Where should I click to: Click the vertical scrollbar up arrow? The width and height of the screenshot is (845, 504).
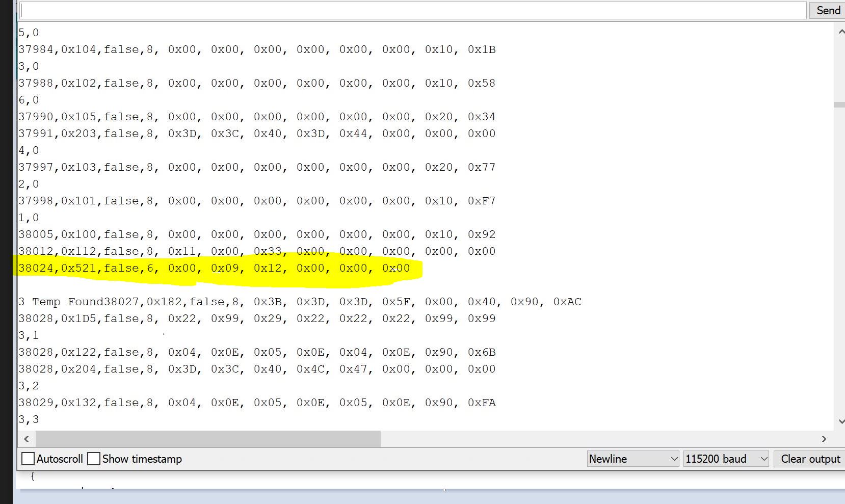pos(840,32)
